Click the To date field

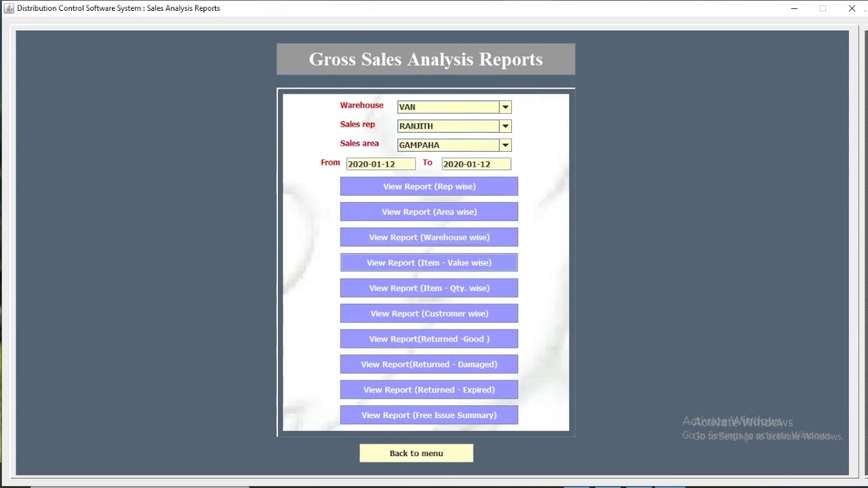coord(476,164)
